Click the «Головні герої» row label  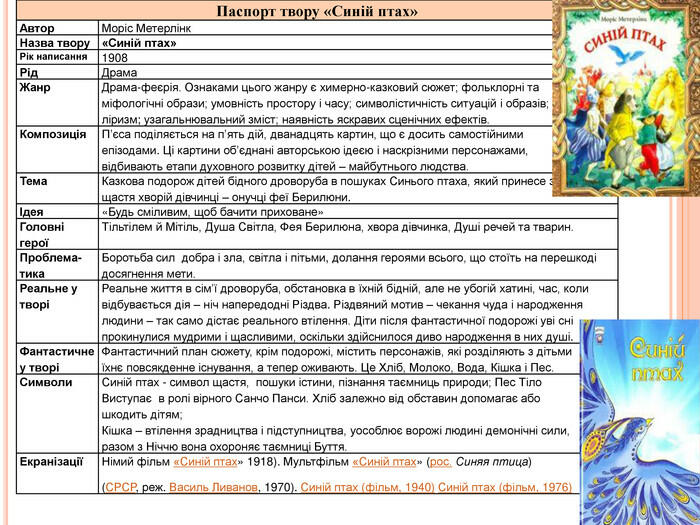(42, 235)
